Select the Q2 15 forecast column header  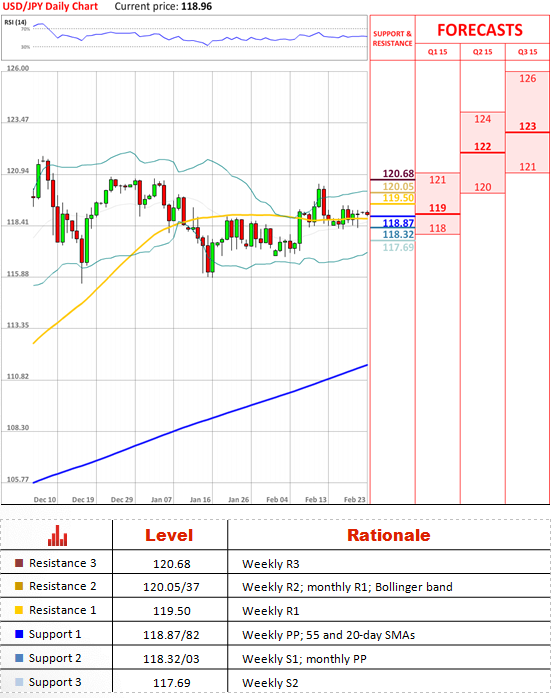[x=482, y=52]
